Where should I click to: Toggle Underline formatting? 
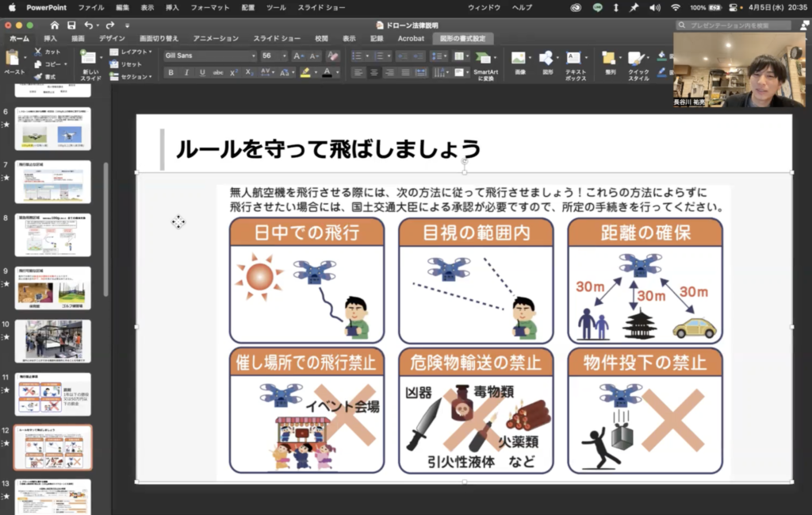[201, 72]
